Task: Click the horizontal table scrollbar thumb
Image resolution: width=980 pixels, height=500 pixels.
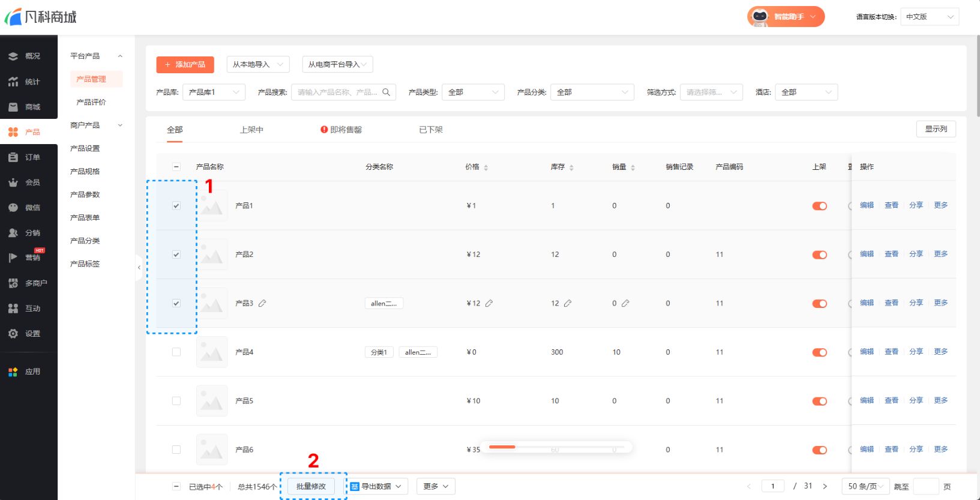Action: click(x=502, y=447)
